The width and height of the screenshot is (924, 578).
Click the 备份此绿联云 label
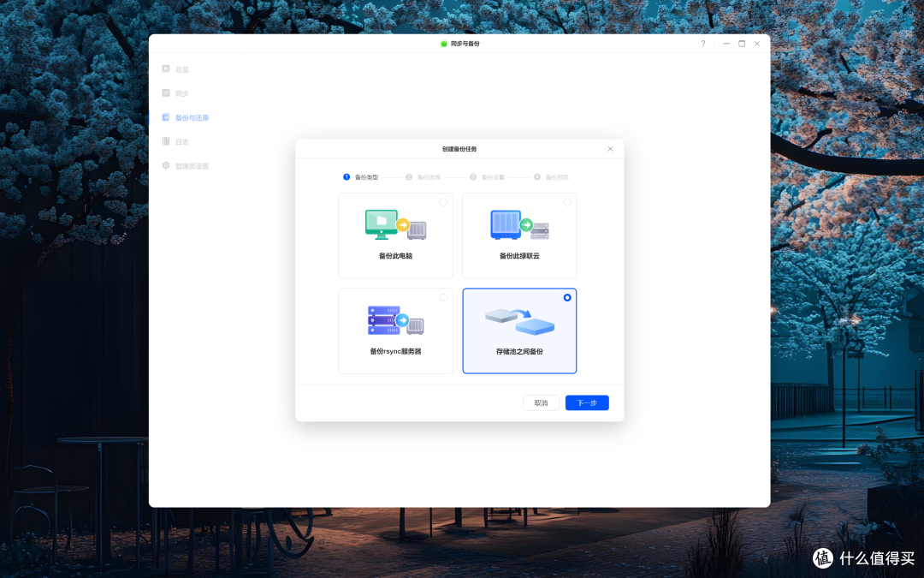519,256
